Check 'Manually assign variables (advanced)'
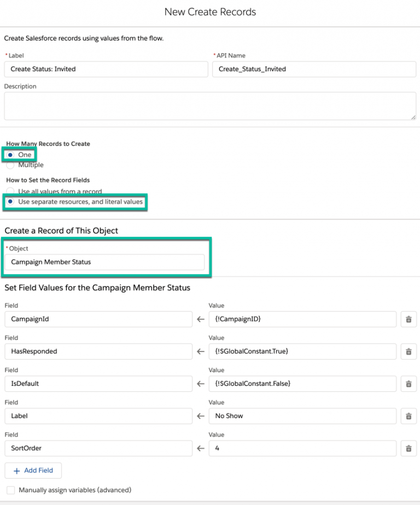 (10, 490)
